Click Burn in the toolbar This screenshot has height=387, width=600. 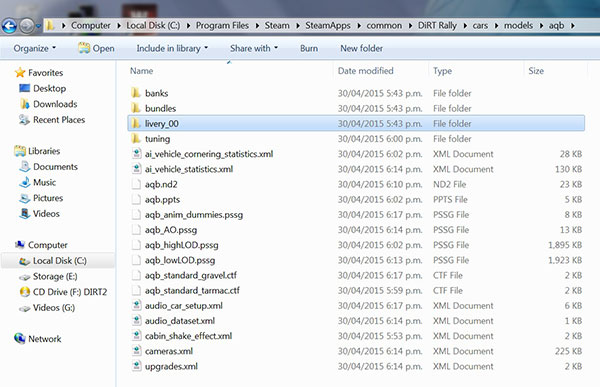click(x=309, y=49)
